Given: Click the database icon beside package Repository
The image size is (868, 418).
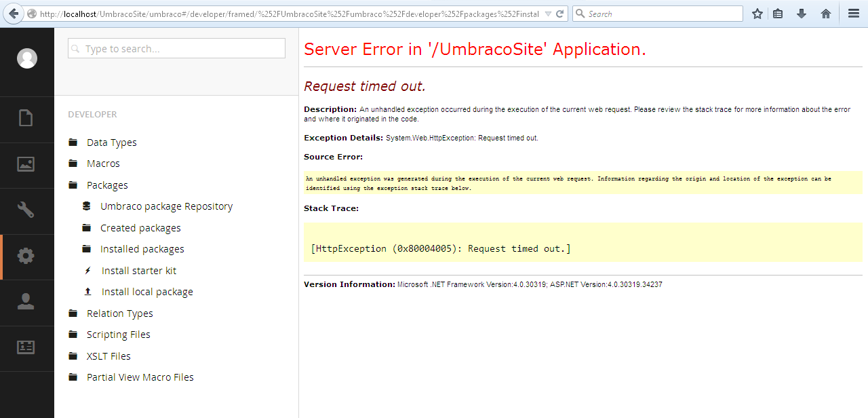Looking at the screenshot, I should [x=87, y=206].
